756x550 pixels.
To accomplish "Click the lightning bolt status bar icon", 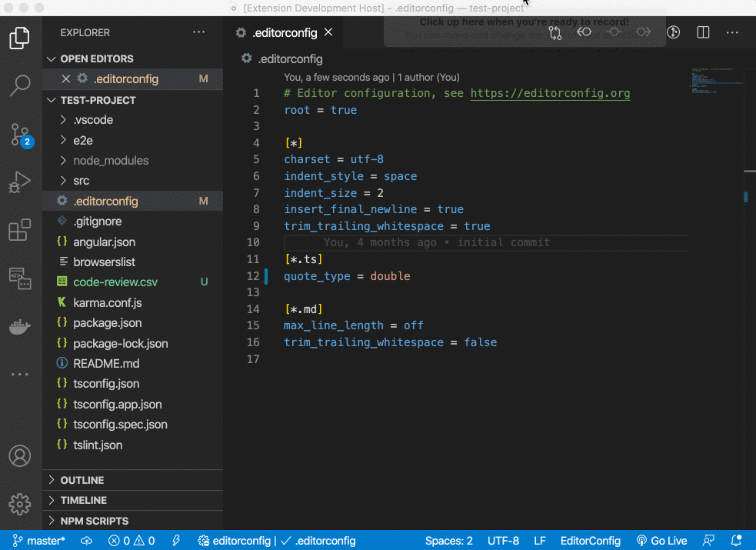I will pos(176,541).
